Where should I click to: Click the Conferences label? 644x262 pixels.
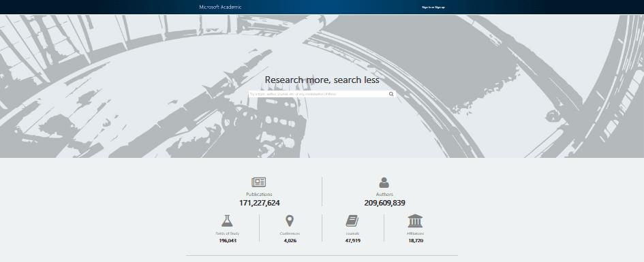pyautogui.click(x=290, y=233)
